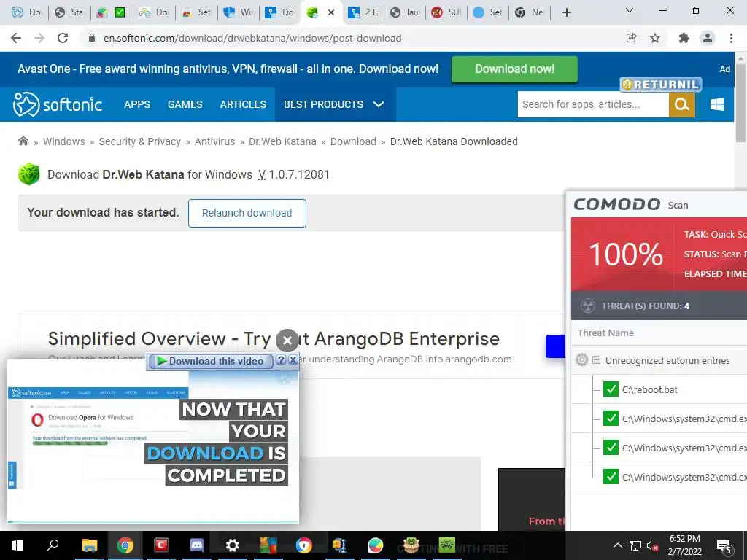This screenshot has height=560, width=747.
Task: Open the Security & Privacy breadcrumb link
Action: click(139, 141)
